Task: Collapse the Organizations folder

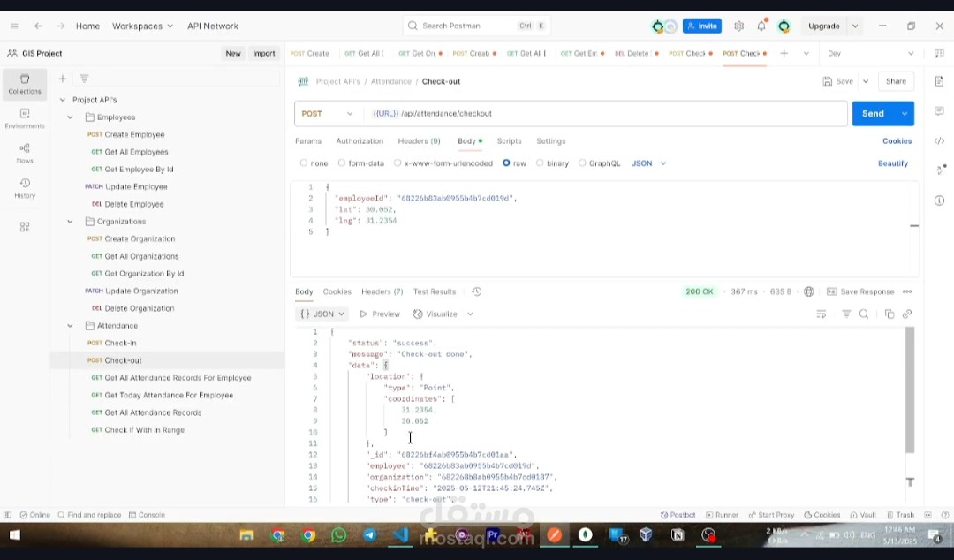Action: click(x=70, y=222)
